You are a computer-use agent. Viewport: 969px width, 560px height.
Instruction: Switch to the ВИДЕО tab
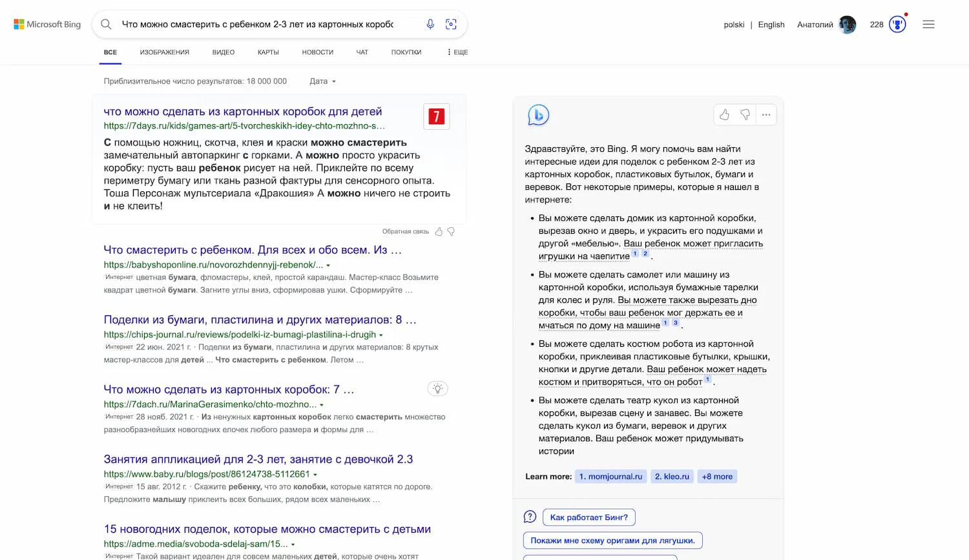tap(224, 52)
